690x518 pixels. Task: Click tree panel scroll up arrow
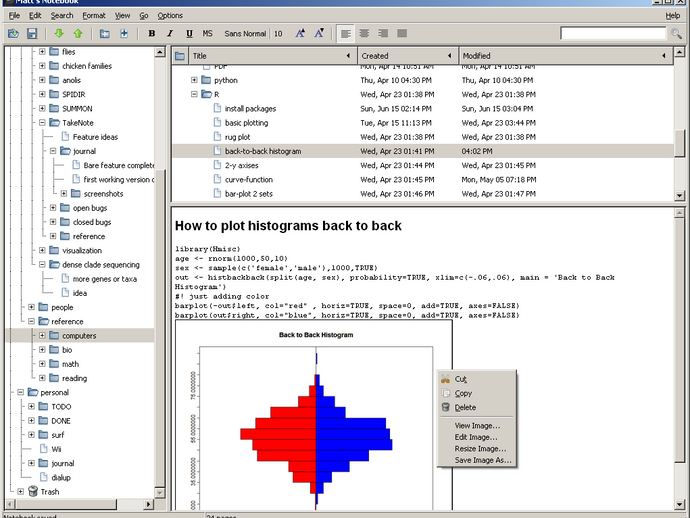point(160,52)
